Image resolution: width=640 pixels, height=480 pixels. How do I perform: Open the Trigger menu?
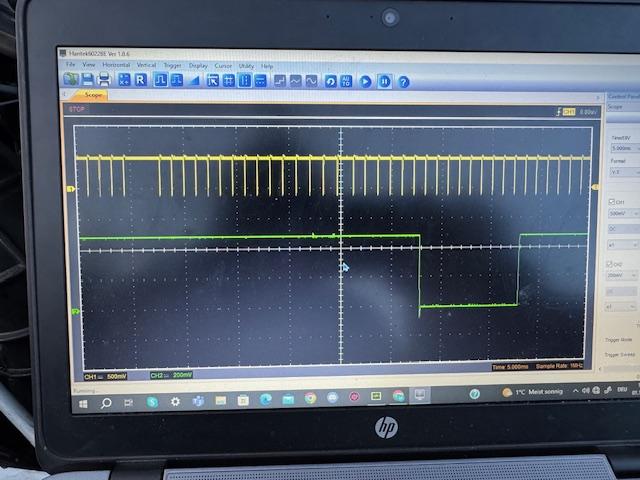point(172,66)
